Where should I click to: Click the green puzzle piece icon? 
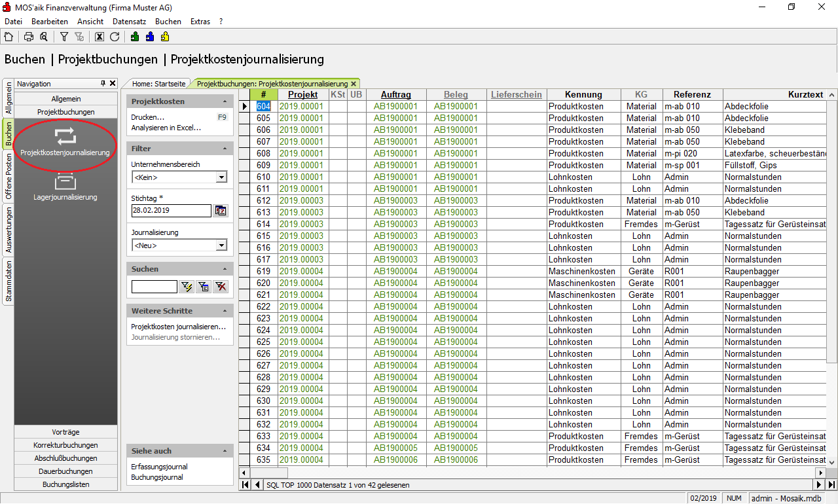coord(135,37)
